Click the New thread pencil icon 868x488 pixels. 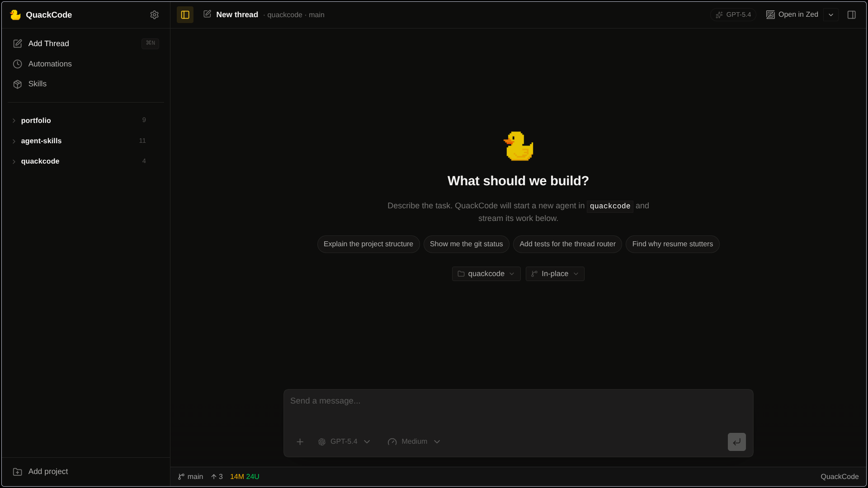[x=207, y=14]
